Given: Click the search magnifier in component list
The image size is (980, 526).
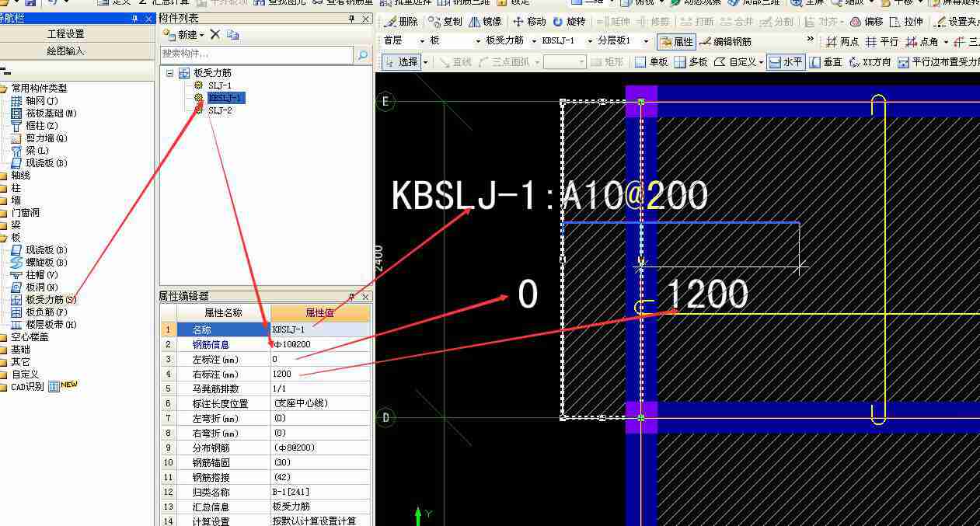Looking at the screenshot, I should [361, 54].
